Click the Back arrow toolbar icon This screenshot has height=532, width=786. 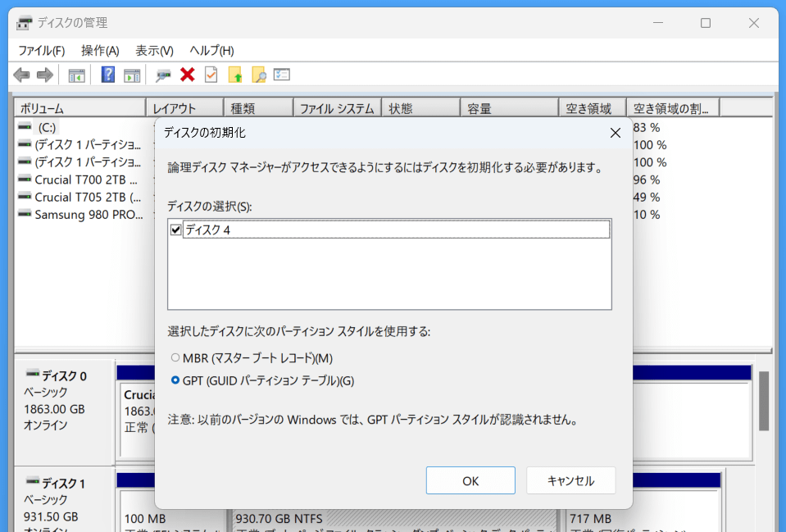click(21, 75)
